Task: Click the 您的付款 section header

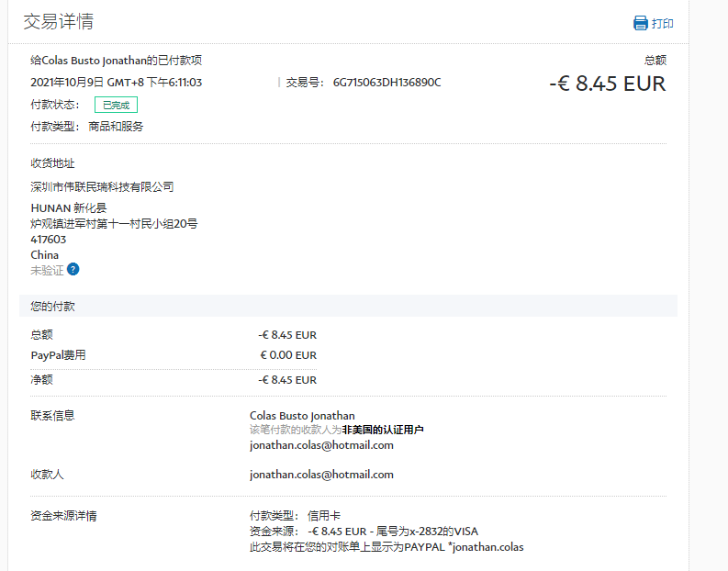Action: pyautogui.click(x=52, y=306)
